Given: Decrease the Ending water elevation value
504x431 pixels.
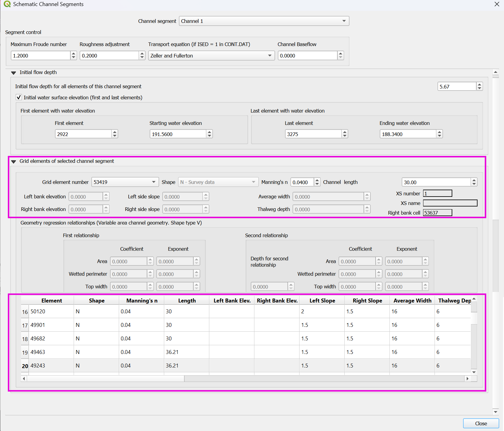Looking at the screenshot, I should (440, 136).
